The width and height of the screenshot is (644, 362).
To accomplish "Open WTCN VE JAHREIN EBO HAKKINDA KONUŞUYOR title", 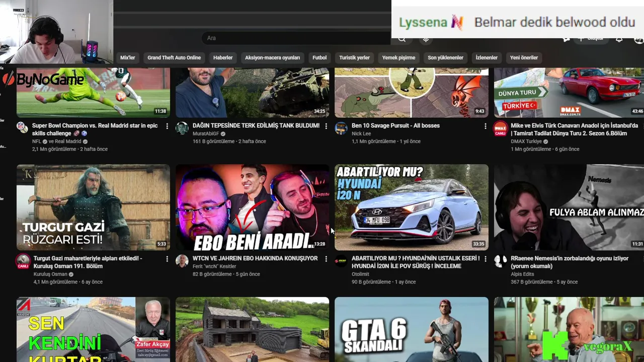I will [x=255, y=258].
